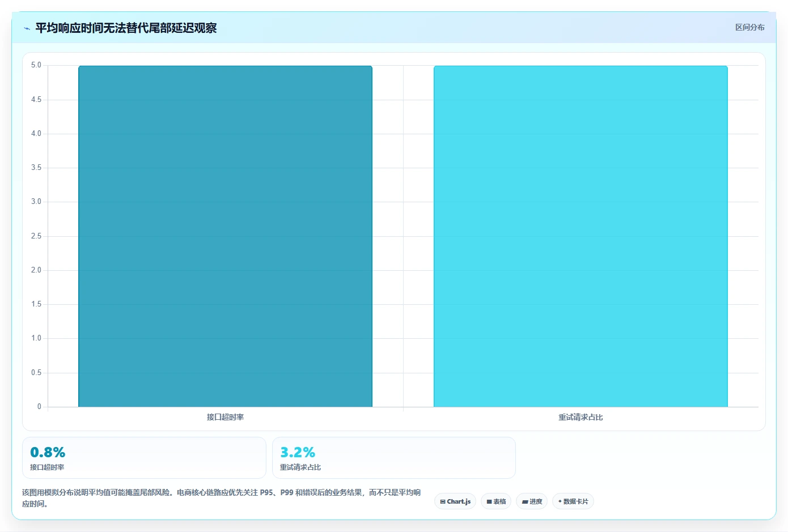
Task: Click the 4.0 y-axis tick label
Action: 36,134
